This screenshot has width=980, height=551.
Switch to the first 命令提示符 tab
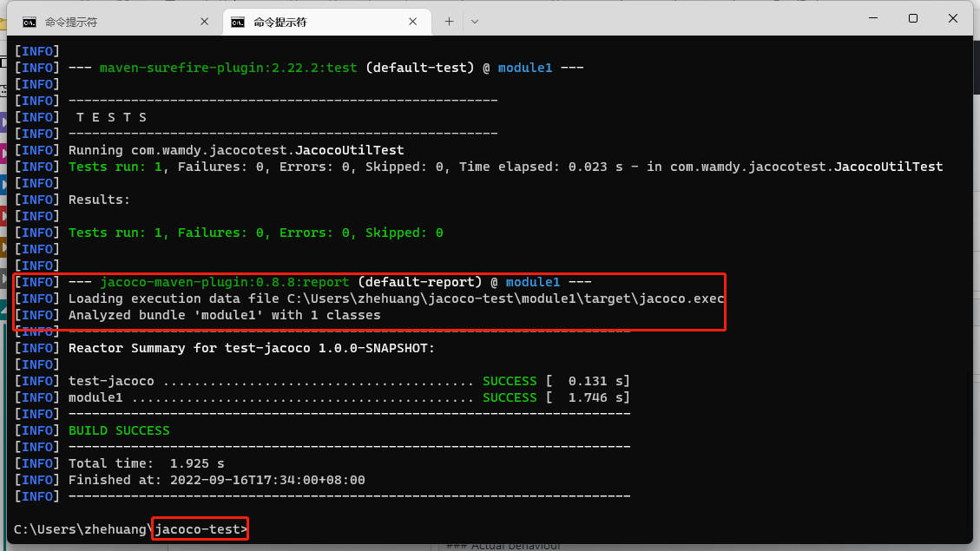pos(104,21)
